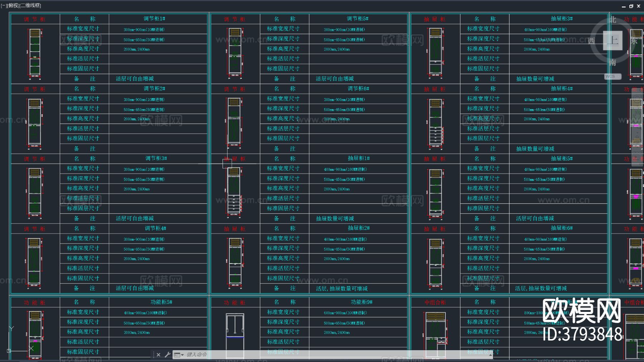This screenshot has width=644, height=362.
Task: Select the 调节柜1# cabinet elevation drawing
Action: pyautogui.click(x=35, y=54)
